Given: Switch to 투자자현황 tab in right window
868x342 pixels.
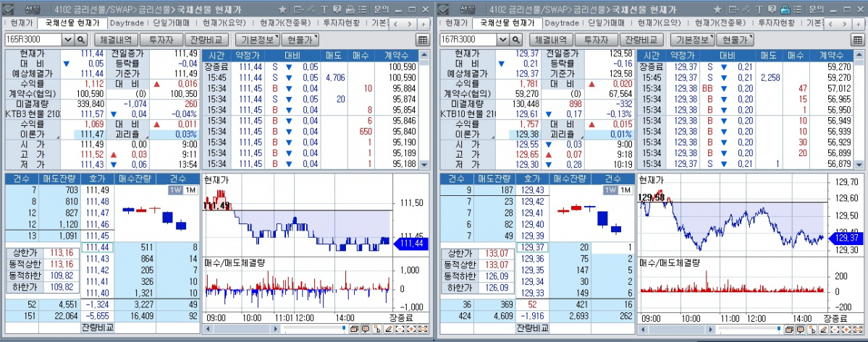Looking at the screenshot, I should 775,22.
